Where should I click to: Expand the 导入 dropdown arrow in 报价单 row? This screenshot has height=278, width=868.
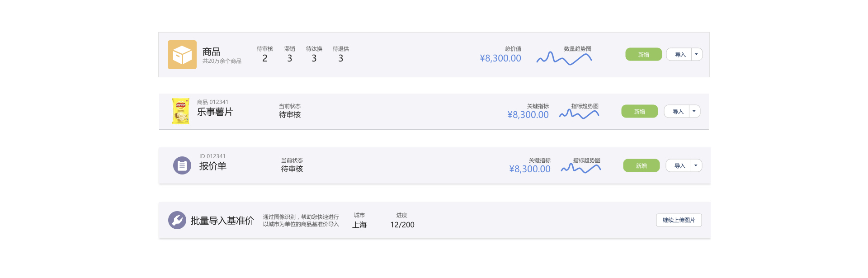coord(696,165)
